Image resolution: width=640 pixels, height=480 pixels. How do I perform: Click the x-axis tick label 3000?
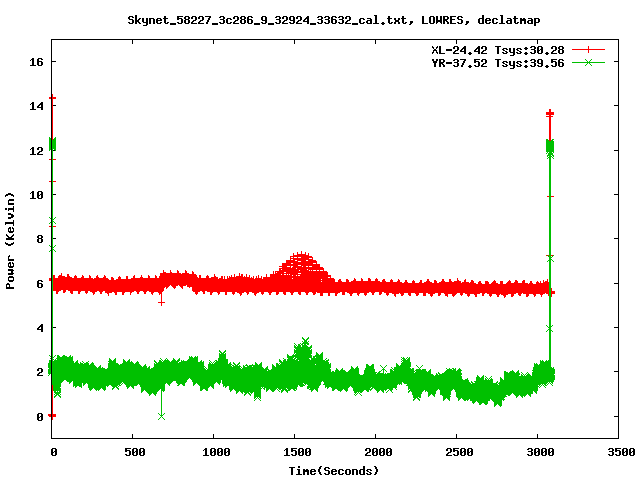(540, 452)
